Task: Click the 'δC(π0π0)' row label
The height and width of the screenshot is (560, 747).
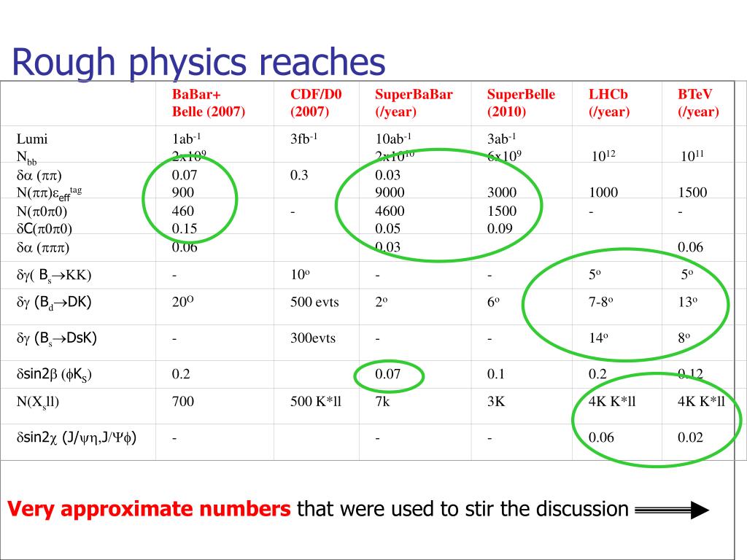Action: click(44, 229)
